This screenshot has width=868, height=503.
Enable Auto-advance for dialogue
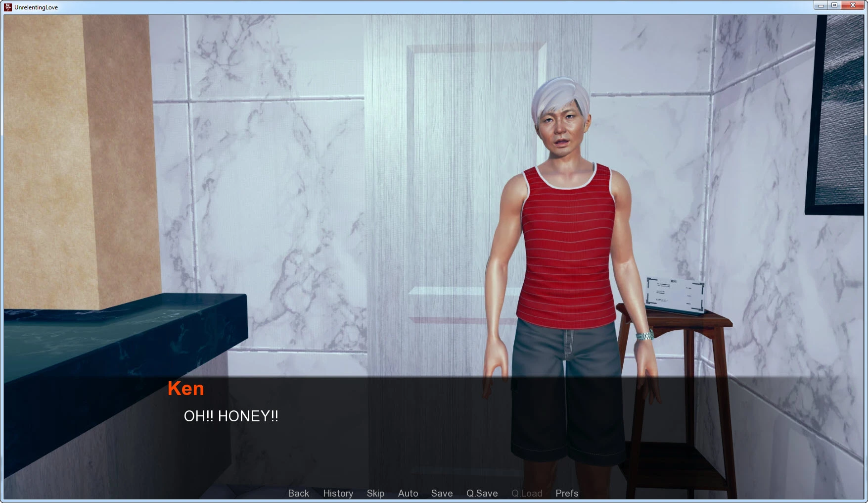(x=408, y=493)
